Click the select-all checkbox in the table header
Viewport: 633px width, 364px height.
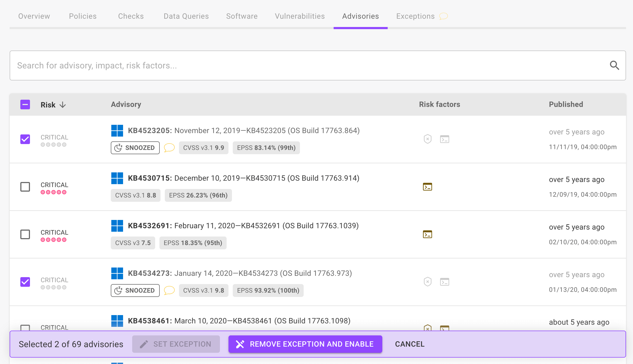point(25,104)
